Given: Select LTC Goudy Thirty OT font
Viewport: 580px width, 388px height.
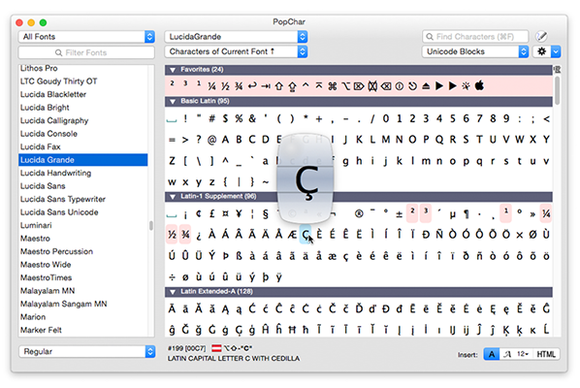Looking at the screenshot, I should (83, 81).
